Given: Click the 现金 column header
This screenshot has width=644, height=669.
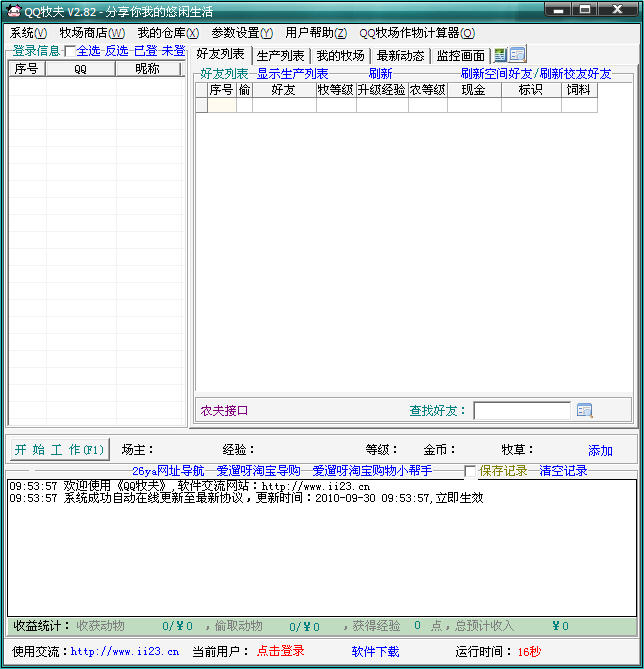Looking at the screenshot, I should pyautogui.click(x=474, y=90).
